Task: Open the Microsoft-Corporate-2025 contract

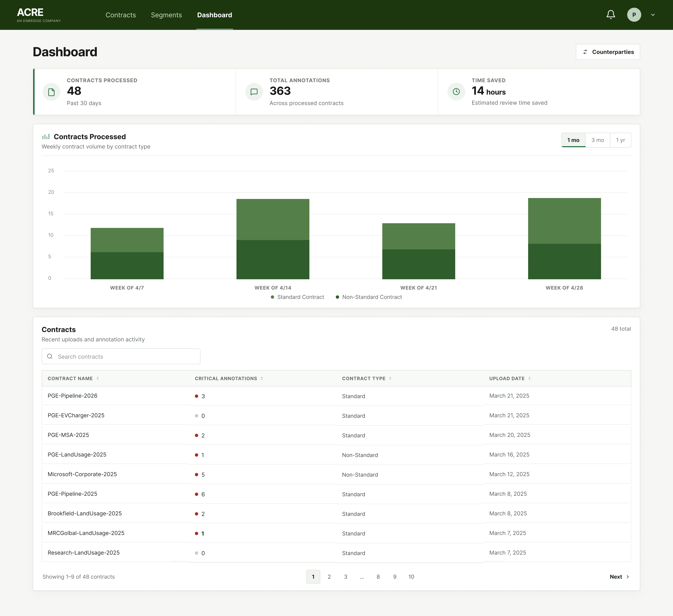Action: (82, 474)
